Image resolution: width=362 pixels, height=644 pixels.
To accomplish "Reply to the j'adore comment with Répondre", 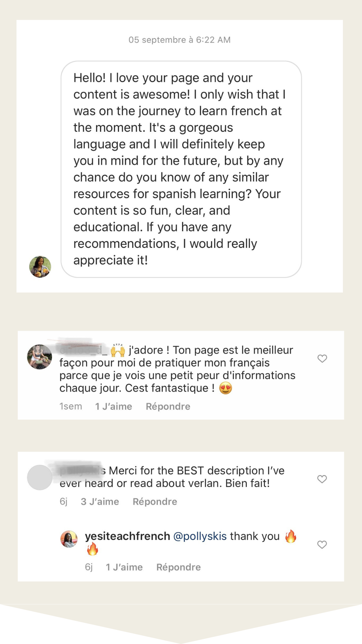I will pyautogui.click(x=168, y=407).
